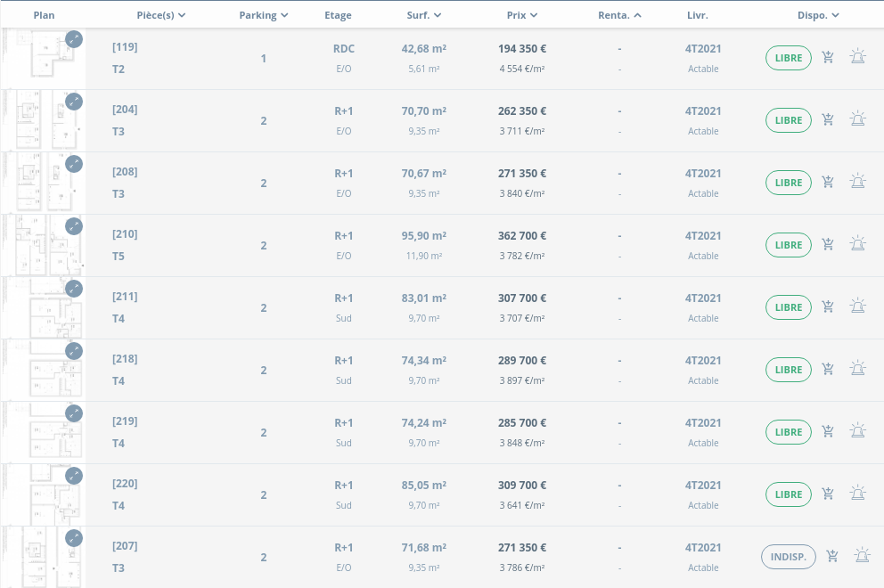Screen dimensions: 884x588
Task: Expand the plan of lot 218
Action: tap(74, 351)
